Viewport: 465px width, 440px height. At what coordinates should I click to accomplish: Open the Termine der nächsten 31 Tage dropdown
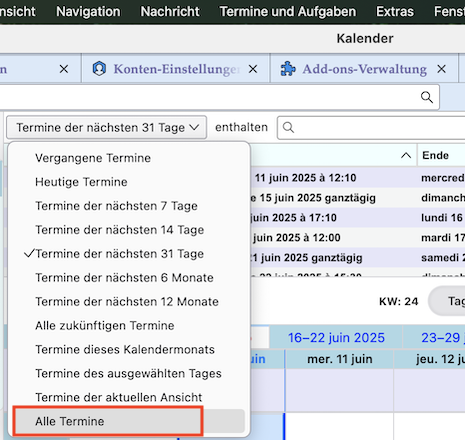pos(107,127)
